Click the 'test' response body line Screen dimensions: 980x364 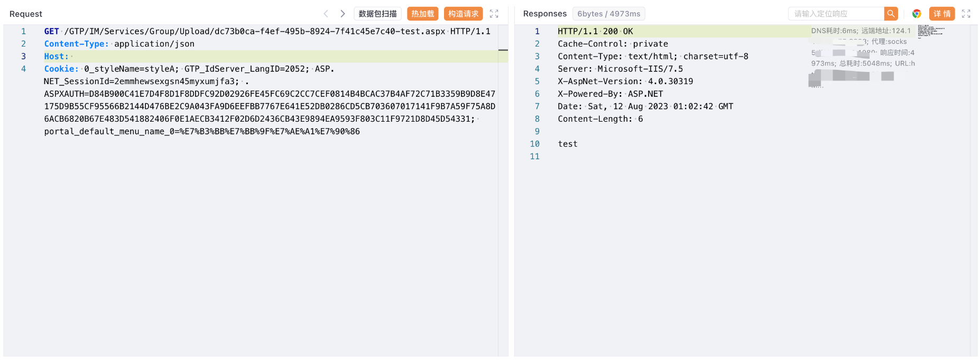pyautogui.click(x=568, y=144)
